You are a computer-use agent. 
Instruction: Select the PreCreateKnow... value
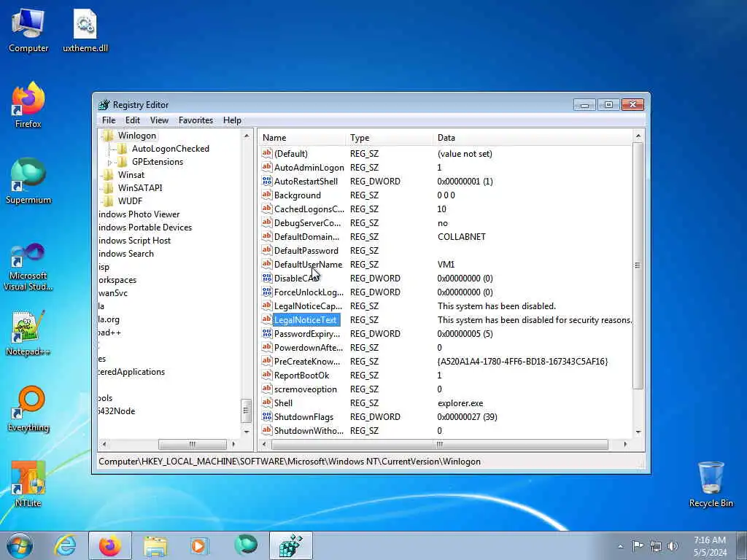(307, 362)
